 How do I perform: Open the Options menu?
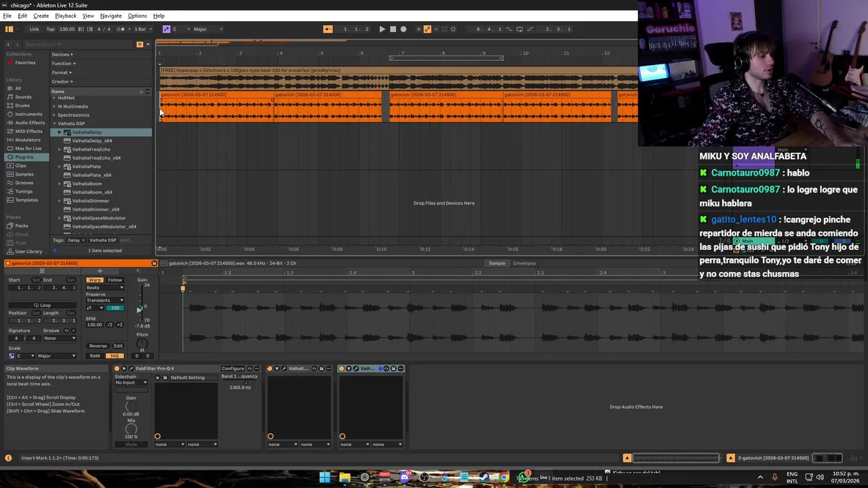pos(137,16)
